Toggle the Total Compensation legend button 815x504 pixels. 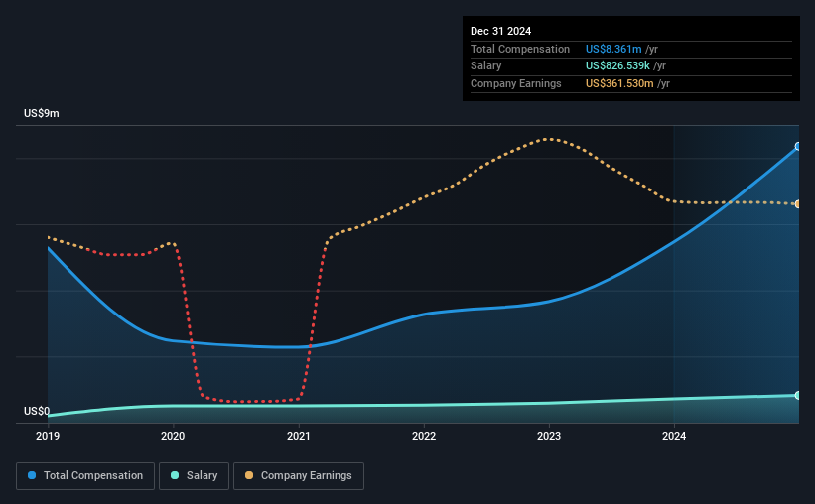[85, 476]
